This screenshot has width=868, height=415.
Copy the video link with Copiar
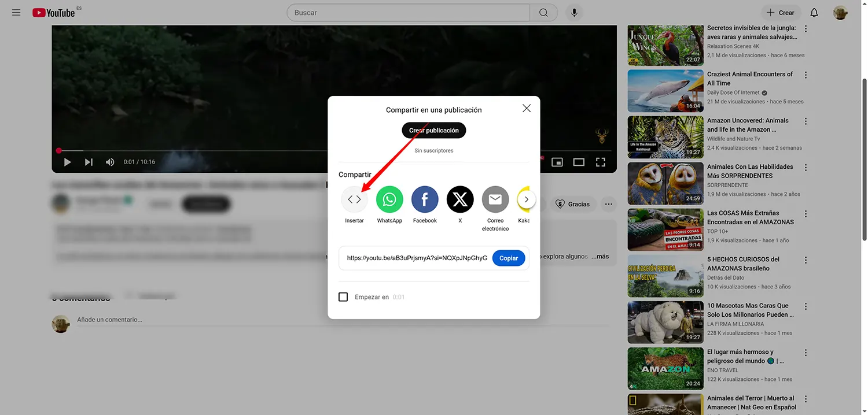508,258
